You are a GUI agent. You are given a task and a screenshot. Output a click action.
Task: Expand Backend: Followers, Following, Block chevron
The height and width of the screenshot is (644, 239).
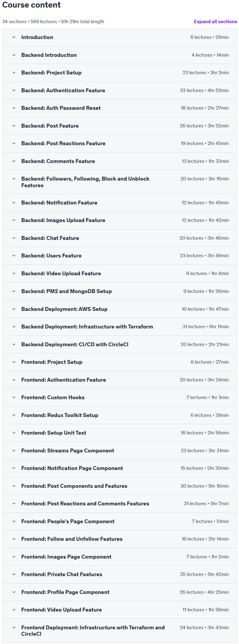point(14,179)
